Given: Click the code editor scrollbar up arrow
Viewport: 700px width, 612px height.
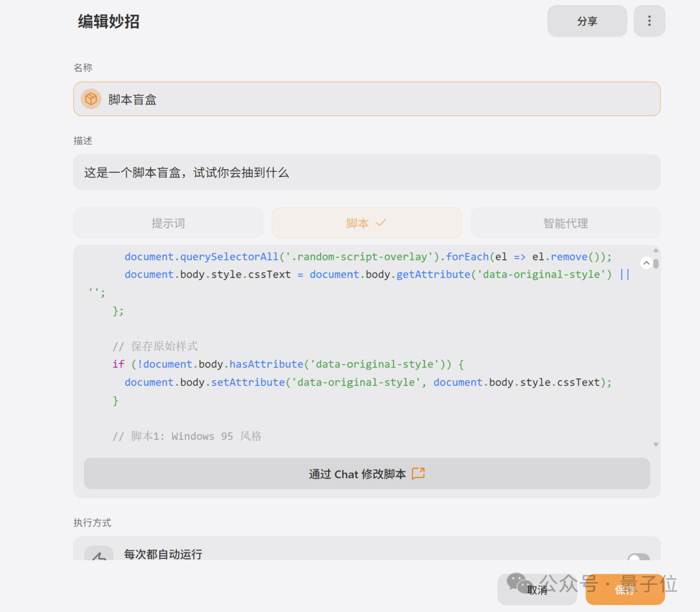Looking at the screenshot, I should pyautogui.click(x=656, y=250).
